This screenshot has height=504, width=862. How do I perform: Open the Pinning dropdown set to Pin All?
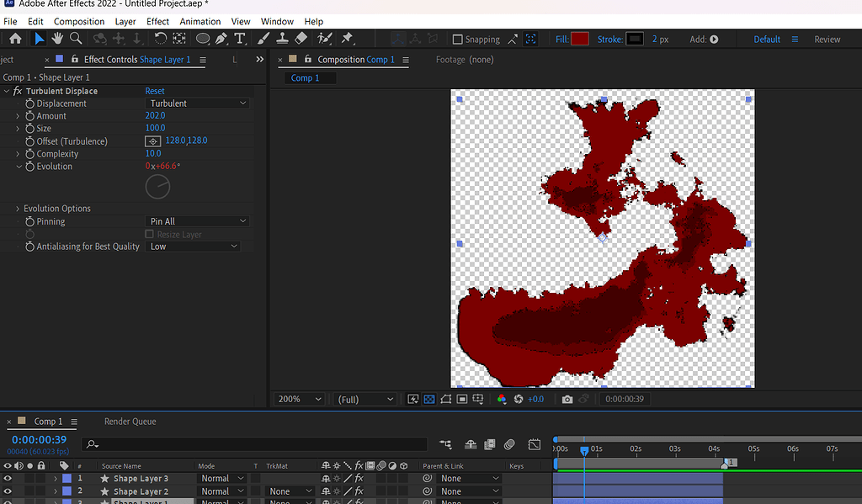coord(198,220)
